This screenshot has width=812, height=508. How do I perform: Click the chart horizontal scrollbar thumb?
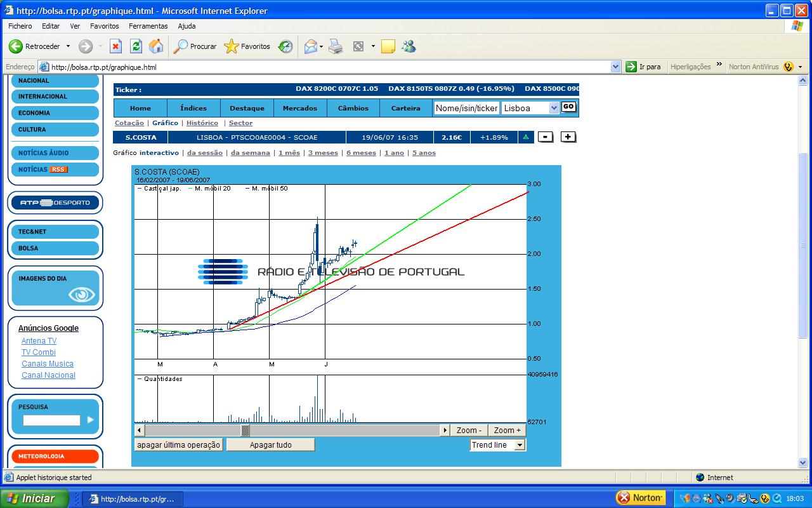point(245,431)
